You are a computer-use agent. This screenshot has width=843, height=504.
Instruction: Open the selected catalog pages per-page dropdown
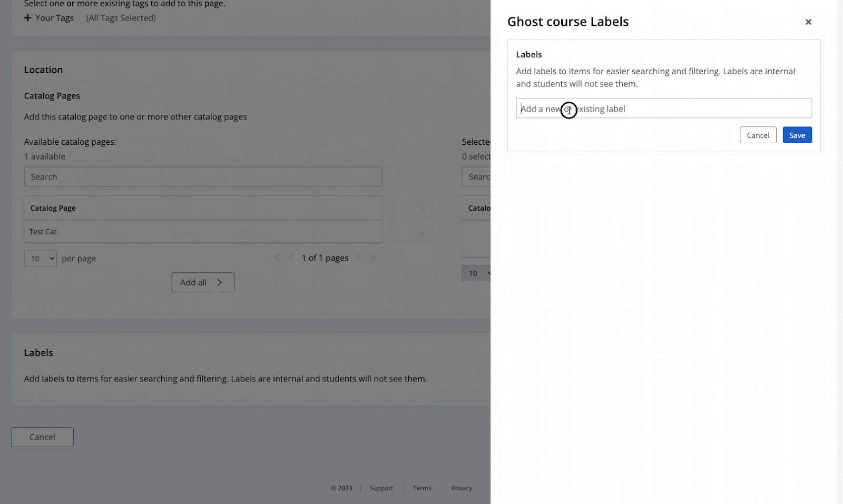coord(476,273)
